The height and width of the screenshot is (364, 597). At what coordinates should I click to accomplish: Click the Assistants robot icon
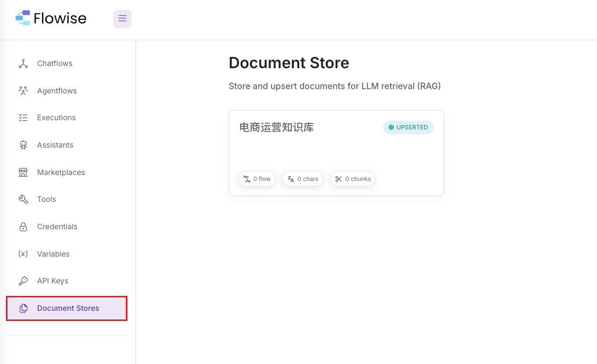[23, 145]
